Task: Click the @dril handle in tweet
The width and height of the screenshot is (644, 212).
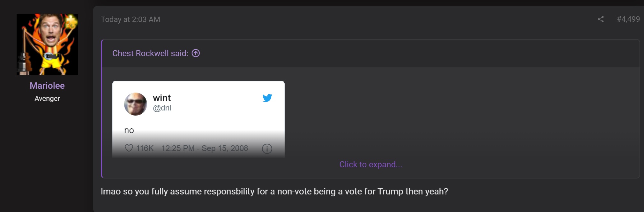Action: tap(162, 108)
